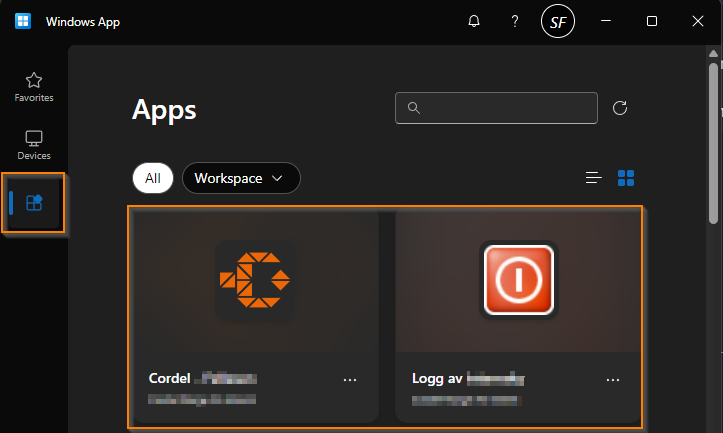Click the vertical scrollbar thumb
The image size is (723, 433).
click(x=713, y=144)
